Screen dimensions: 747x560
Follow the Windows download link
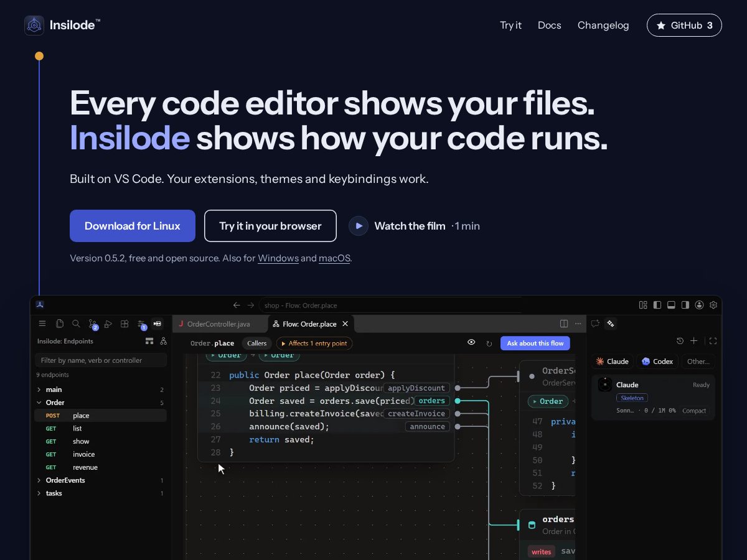click(278, 258)
